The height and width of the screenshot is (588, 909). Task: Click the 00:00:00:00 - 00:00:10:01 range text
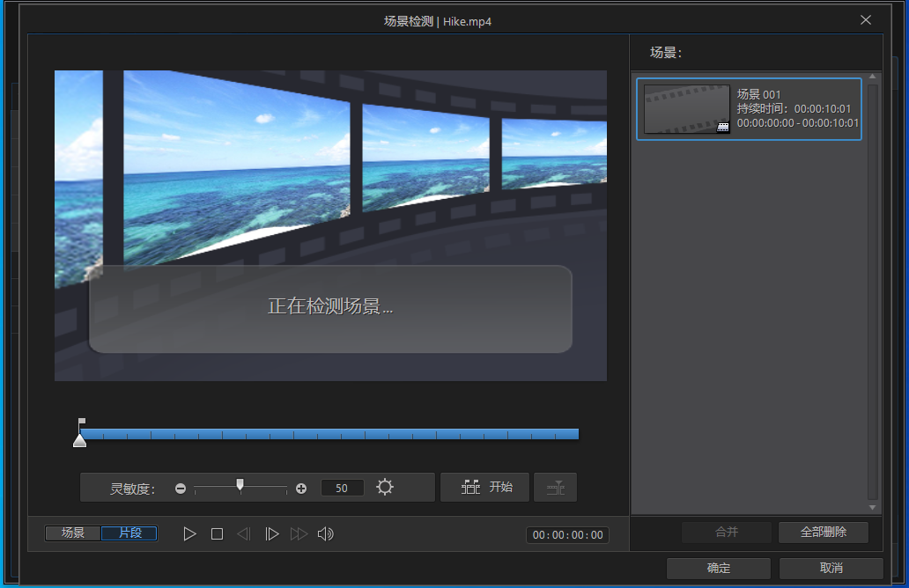point(798,123)
